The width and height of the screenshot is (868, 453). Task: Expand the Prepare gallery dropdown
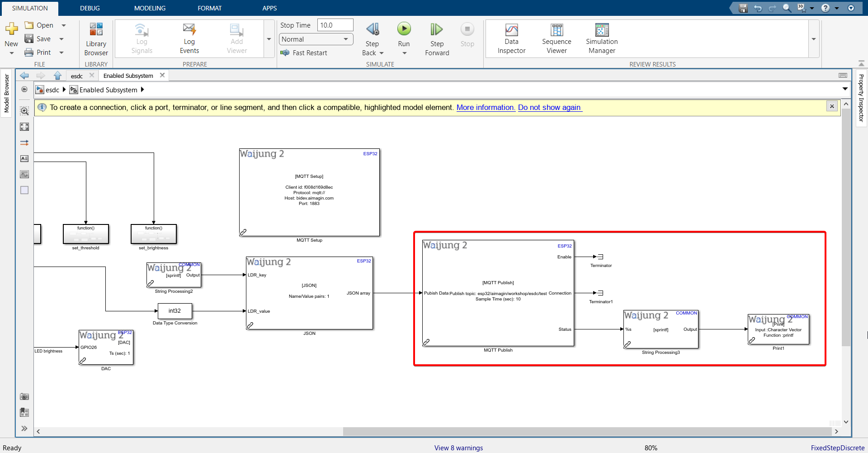pos(269,39)
